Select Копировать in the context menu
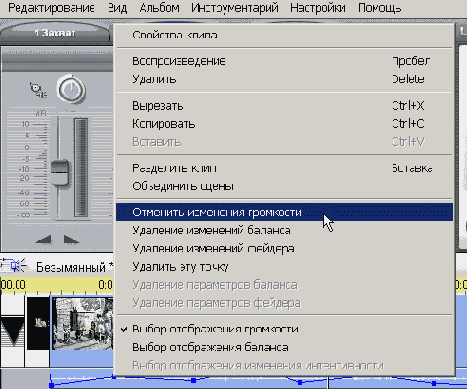Screen dimensions: 467x389 click(x=284, y=124)
